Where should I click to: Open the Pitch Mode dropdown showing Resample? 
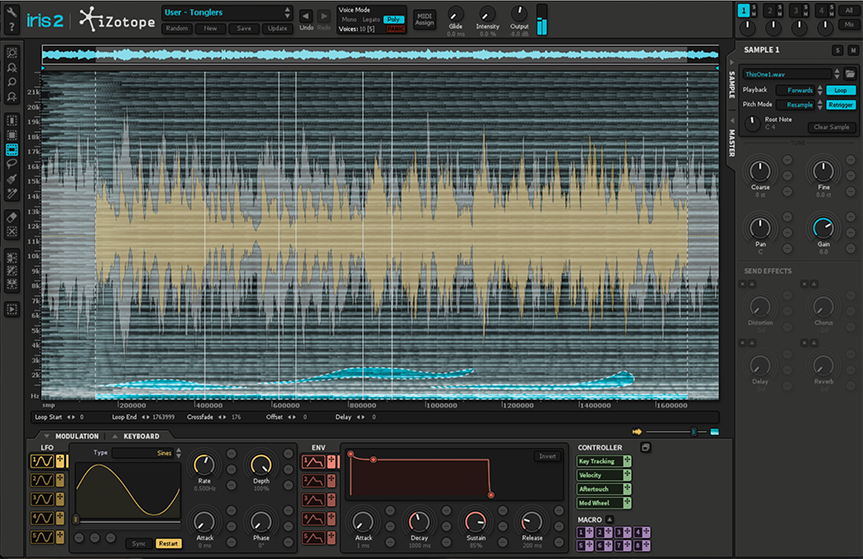pos(799,104)
